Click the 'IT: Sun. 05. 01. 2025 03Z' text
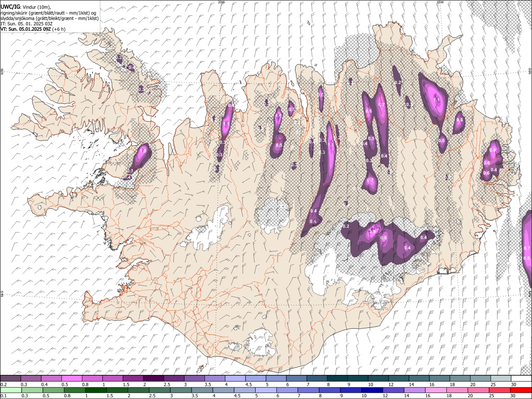This screenshot has height=399, width=532. coord(27,24)
